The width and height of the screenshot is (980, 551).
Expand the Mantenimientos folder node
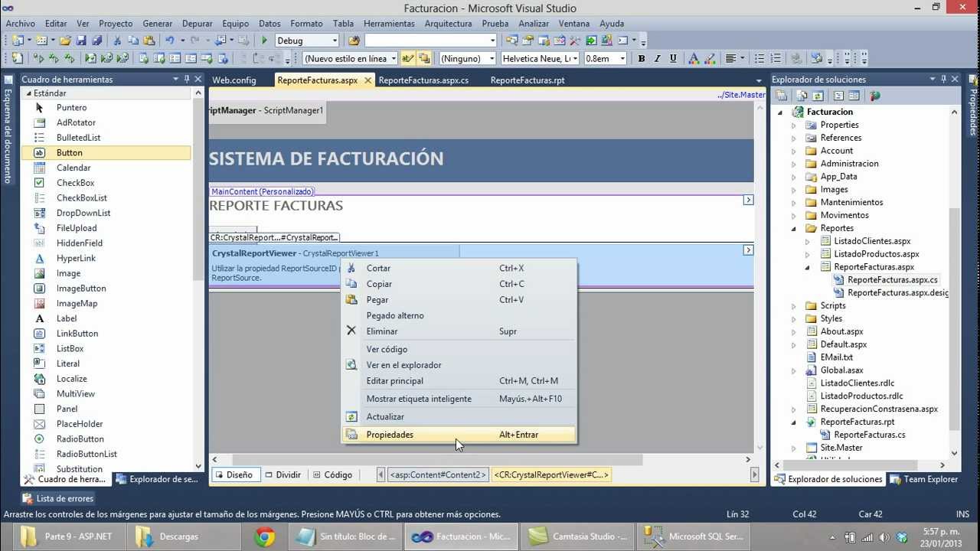point(793,202)
